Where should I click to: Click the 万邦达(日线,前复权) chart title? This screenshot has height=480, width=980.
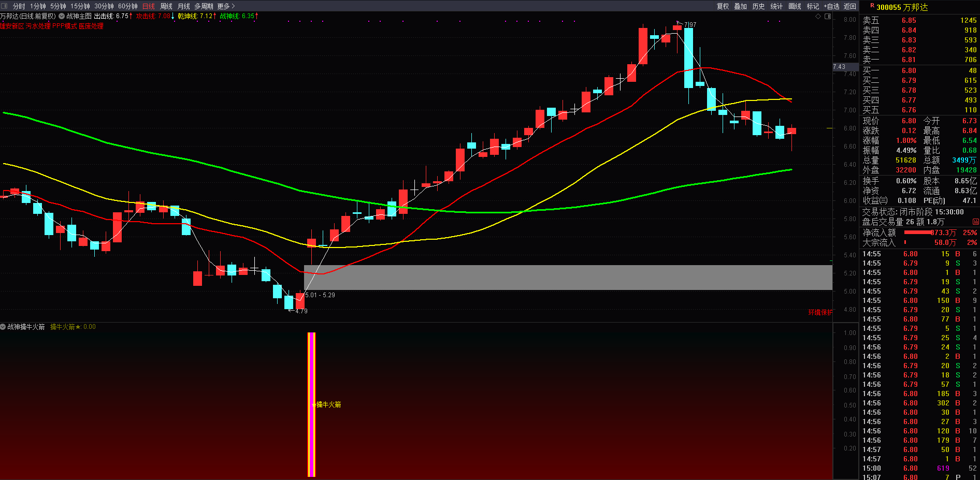tap(28, 16)
